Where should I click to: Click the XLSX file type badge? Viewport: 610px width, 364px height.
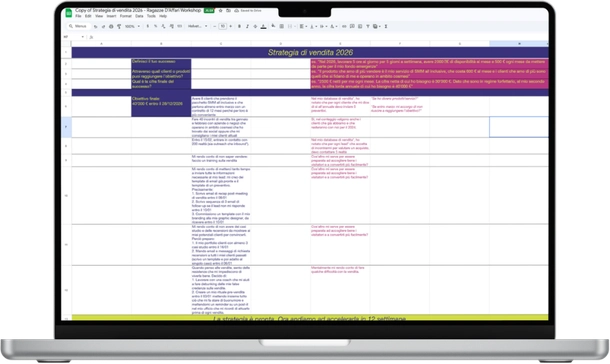click(x=209, y=10)
